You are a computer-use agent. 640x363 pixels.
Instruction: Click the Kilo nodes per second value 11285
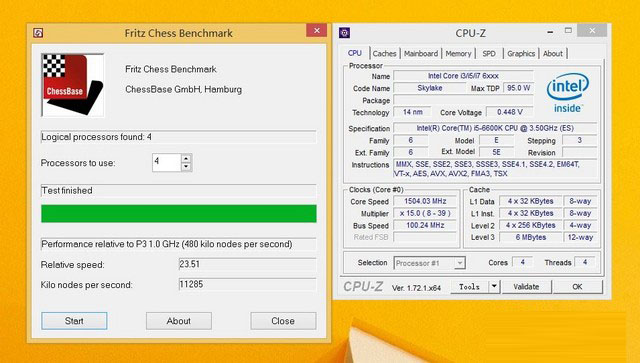click(247, 284)
